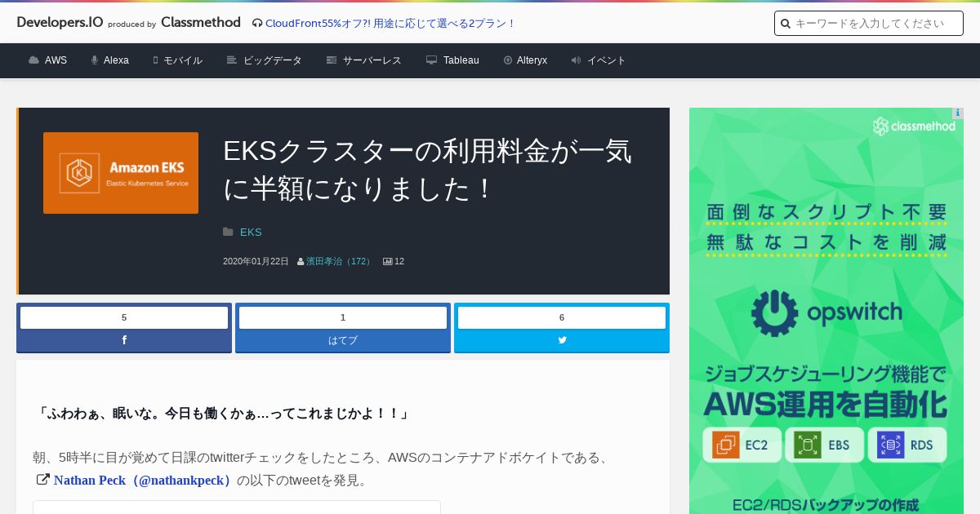This screenshot has height=514, width=980.
Task: Open the EKS category link
Action: coord(251,233)
